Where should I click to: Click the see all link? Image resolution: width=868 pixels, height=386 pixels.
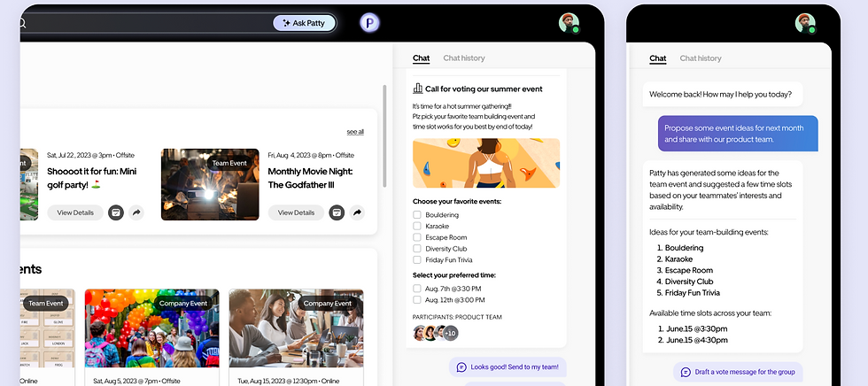tap(355, 132)
